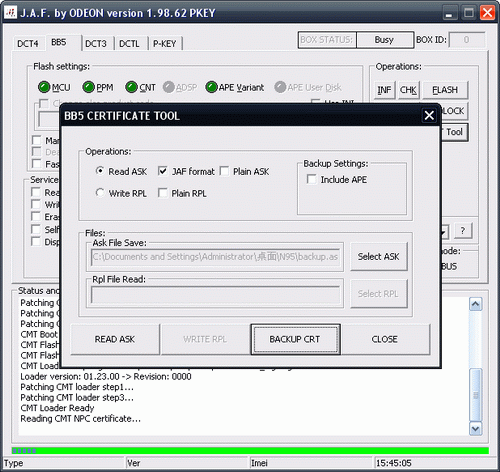Click the status log scrollbar thumb
Screen dimensions: 500x472
click(x=475, y=395)
